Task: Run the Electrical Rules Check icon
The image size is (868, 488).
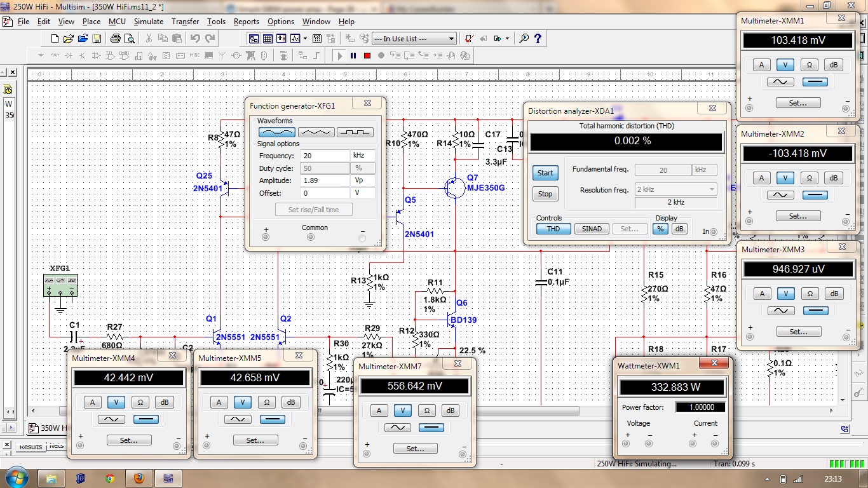Action: [x=469, y=39]
